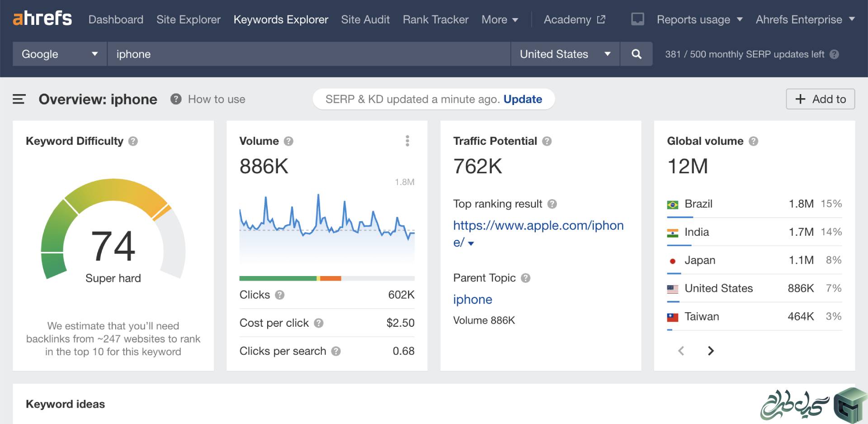This screenshot has width=868, height=424.
Task: Open Site Explorer
Action: [189, 19]
